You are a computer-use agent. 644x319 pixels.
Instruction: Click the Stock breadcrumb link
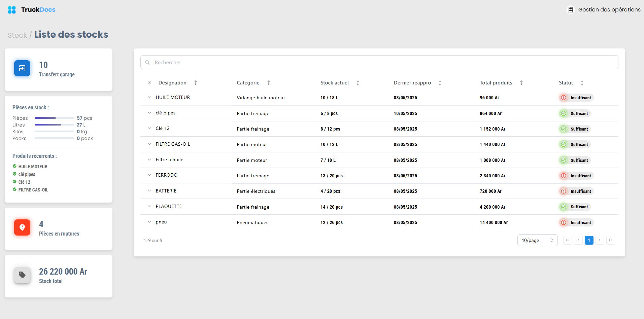click(x=17, y=35)
